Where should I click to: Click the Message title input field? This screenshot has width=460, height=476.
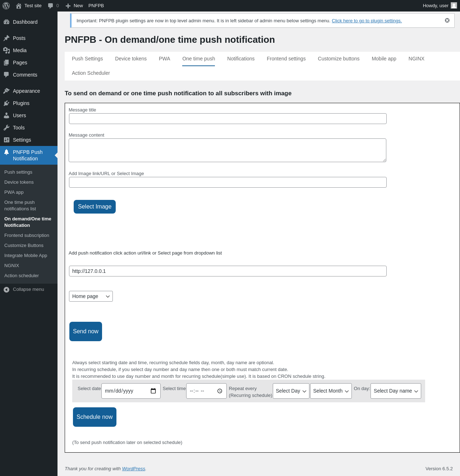(228, 119)
